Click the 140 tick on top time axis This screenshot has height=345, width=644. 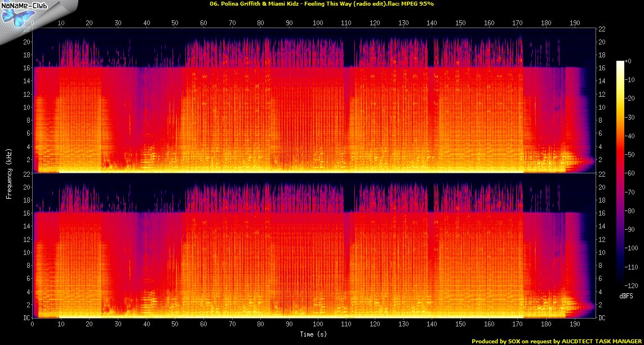coord(432,23)
